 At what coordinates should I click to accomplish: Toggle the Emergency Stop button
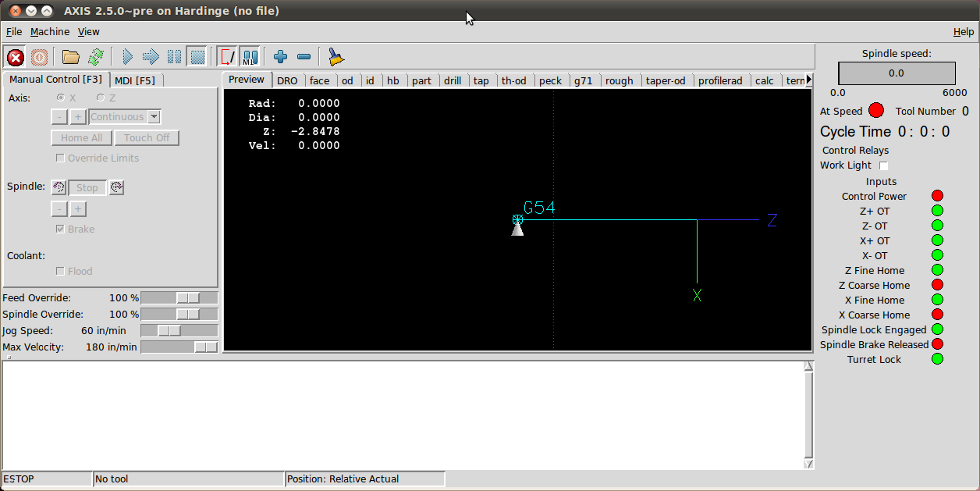click(x=15, y=57)
